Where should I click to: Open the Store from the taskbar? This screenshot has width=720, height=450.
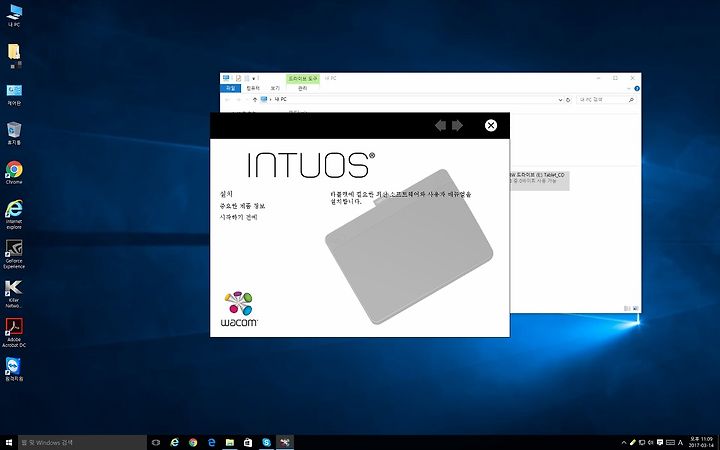coord(248,443)
